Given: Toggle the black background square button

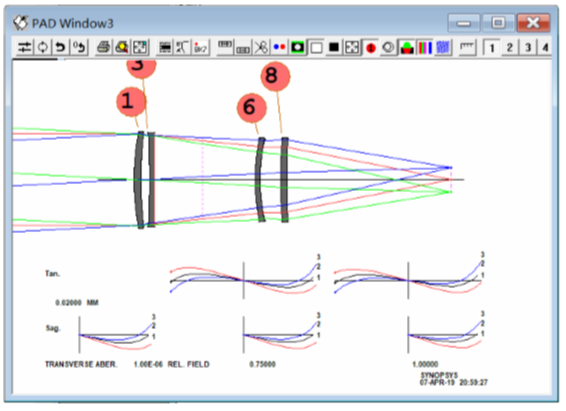Looking at the screenshot, I should click(334, 47).
